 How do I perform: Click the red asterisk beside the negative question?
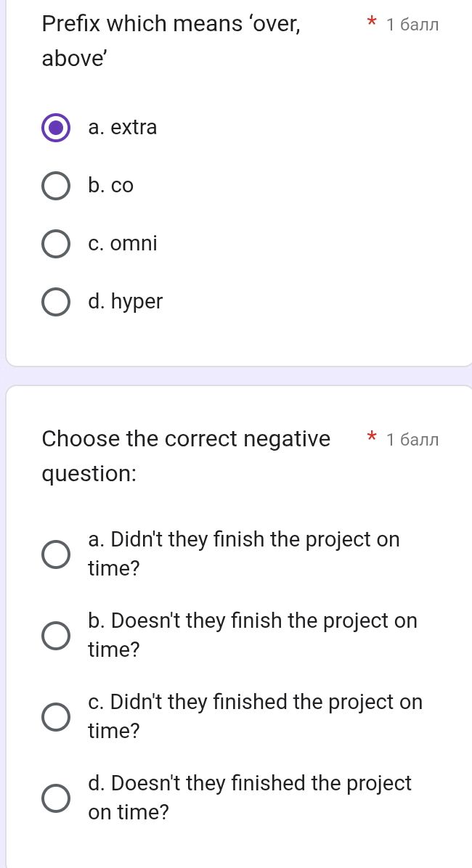click(371, 438)
